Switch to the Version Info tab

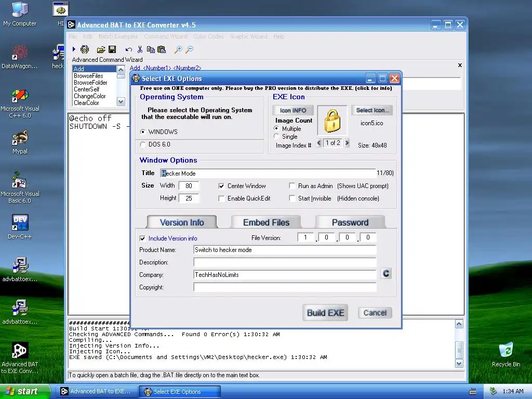(182, 222)
